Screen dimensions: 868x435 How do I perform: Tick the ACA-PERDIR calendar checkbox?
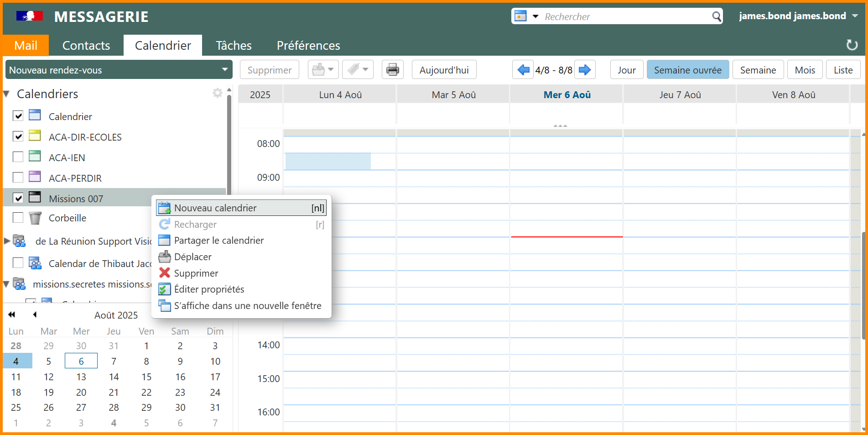point(18,178)
